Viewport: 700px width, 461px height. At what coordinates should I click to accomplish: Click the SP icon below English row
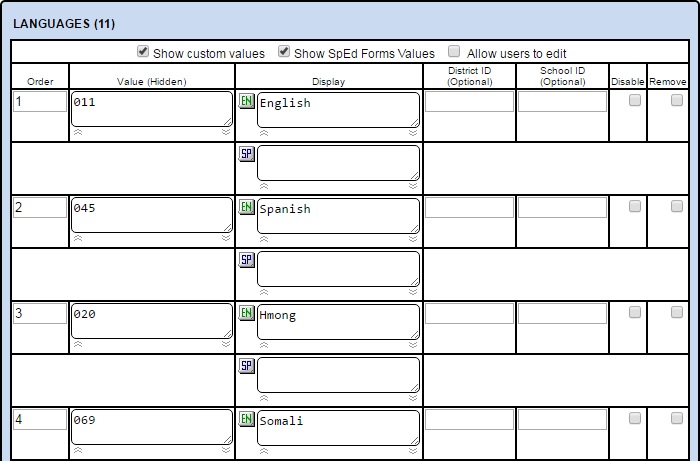tap(246, 154)
